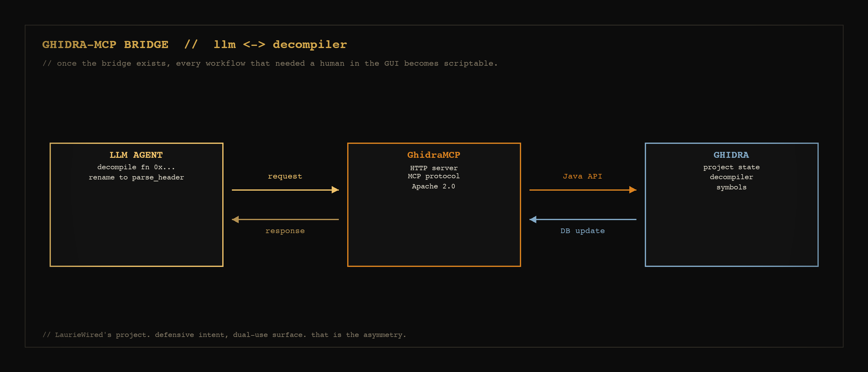Viewport: 868px width, 372px height.
Task: Select the "LLM AGENT" box heading
Action: point(136,155)
